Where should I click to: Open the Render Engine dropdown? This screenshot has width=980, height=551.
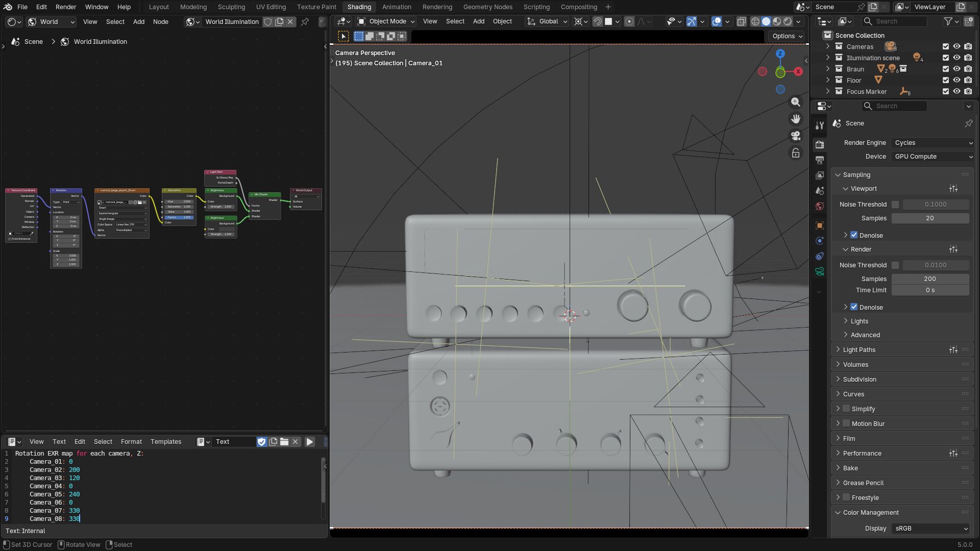(x=933, y=143)
